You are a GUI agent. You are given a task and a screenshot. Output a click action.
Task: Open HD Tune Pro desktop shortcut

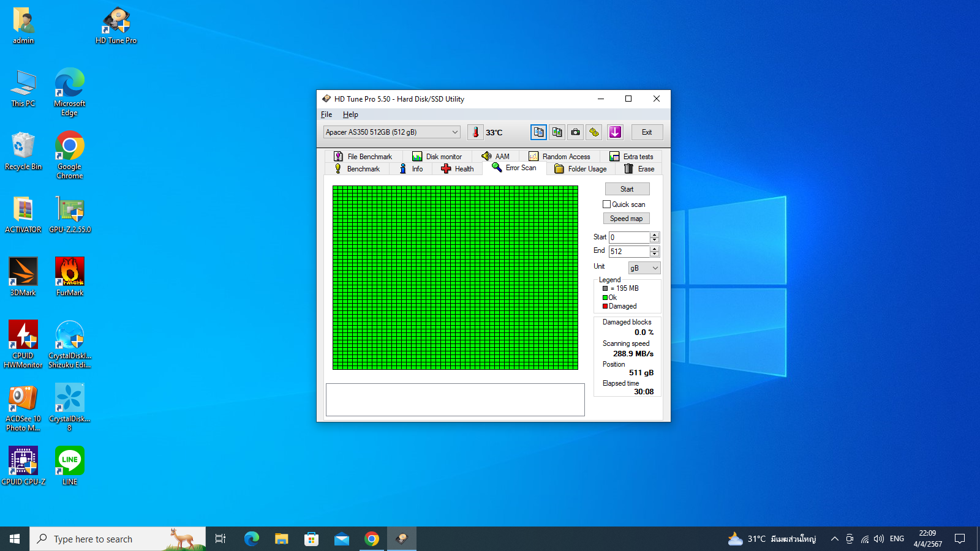[116, 26]
